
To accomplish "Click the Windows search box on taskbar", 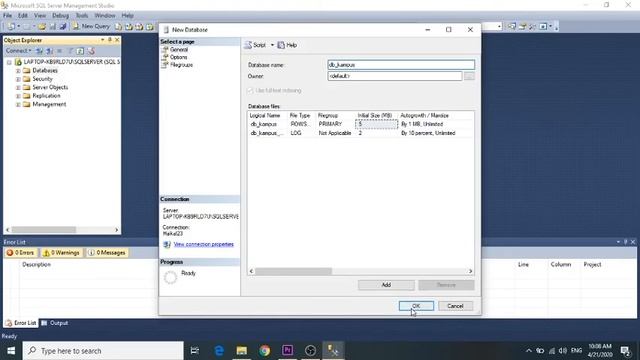I will coord(103,351).
